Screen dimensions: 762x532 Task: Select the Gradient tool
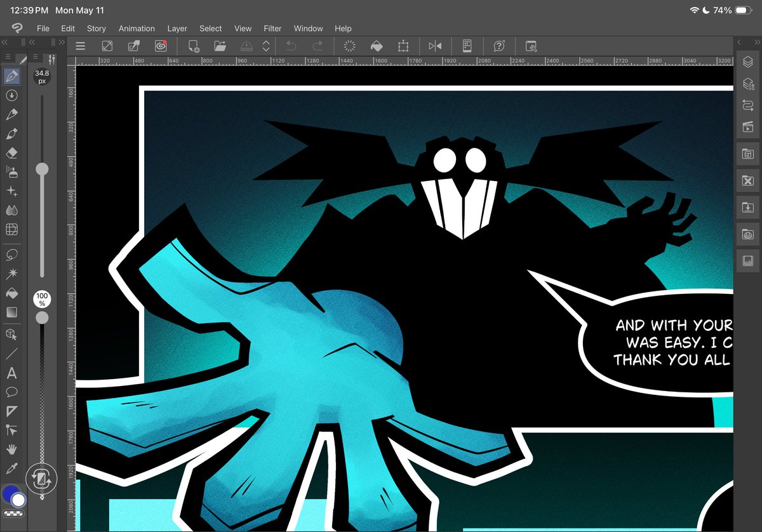11,312
